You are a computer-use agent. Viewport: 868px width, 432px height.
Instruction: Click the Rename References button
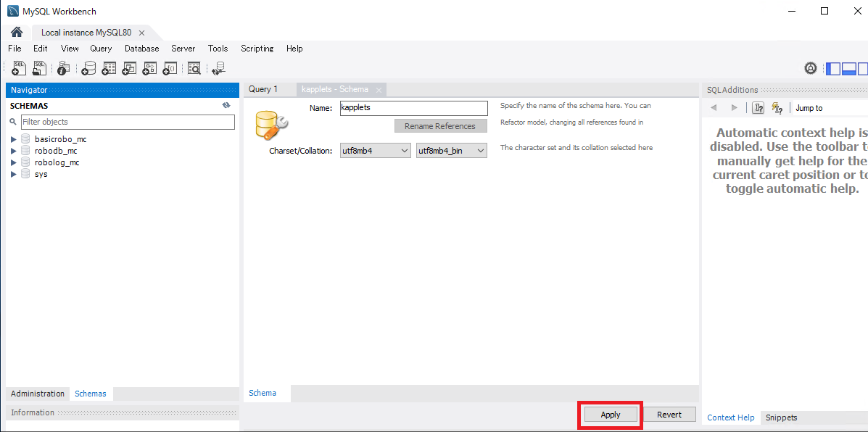click(x=441, y=126)
